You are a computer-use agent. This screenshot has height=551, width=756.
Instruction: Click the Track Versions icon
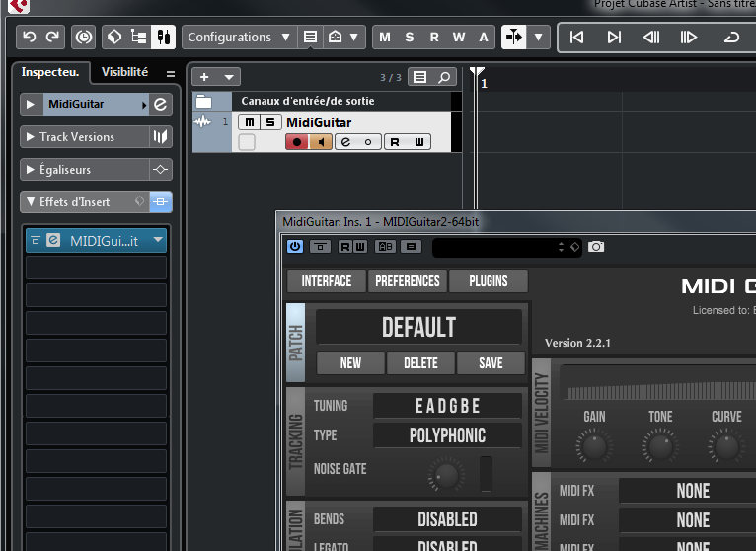click(160, 137)
